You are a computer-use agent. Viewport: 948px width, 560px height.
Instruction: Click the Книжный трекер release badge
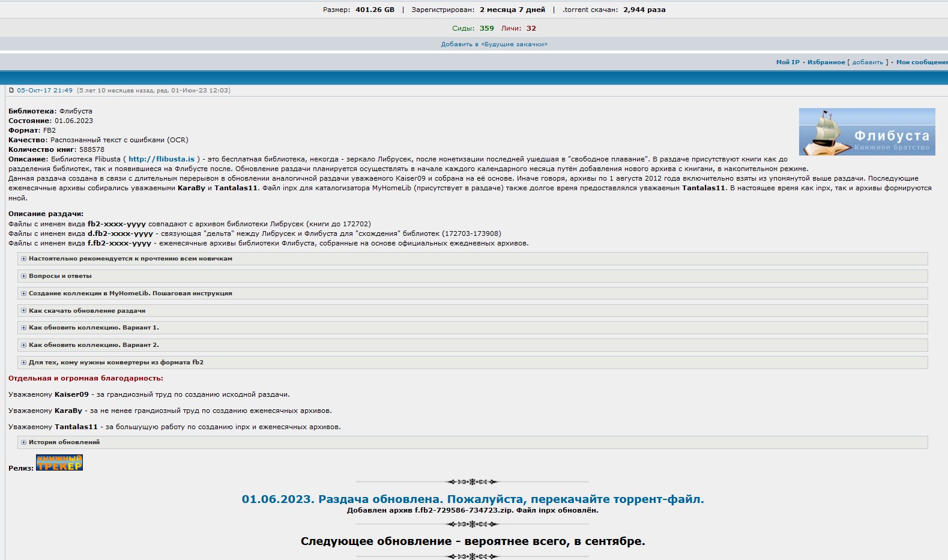pos(59,463)
